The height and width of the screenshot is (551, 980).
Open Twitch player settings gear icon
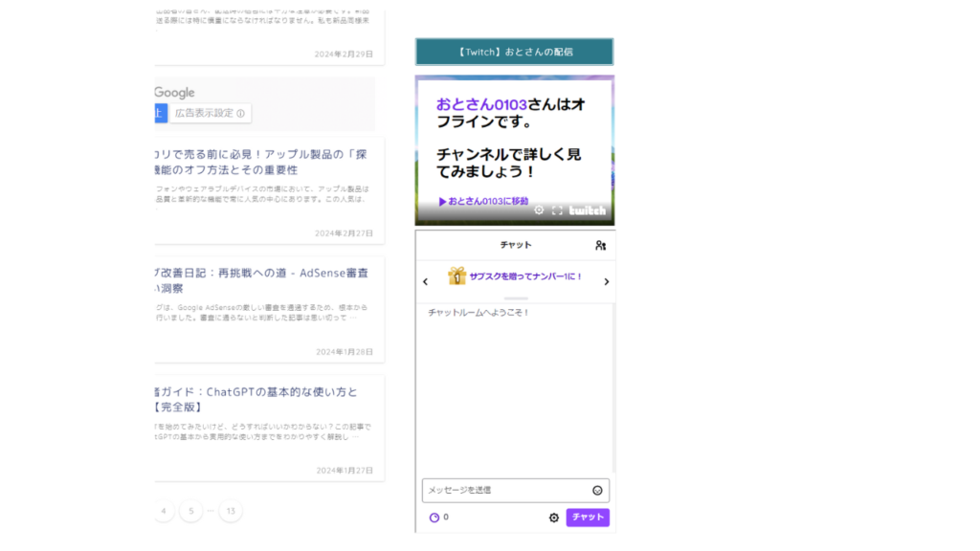(x=539, y=210)
